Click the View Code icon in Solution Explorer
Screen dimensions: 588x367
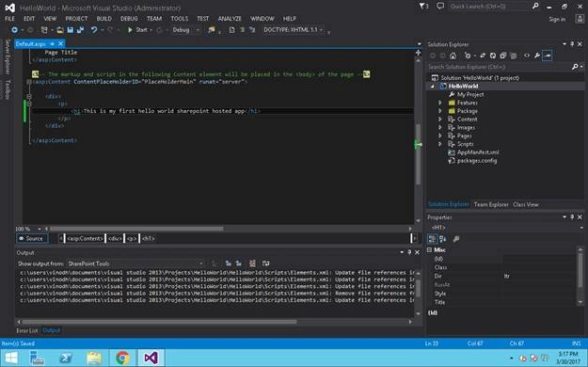[527, 56]
